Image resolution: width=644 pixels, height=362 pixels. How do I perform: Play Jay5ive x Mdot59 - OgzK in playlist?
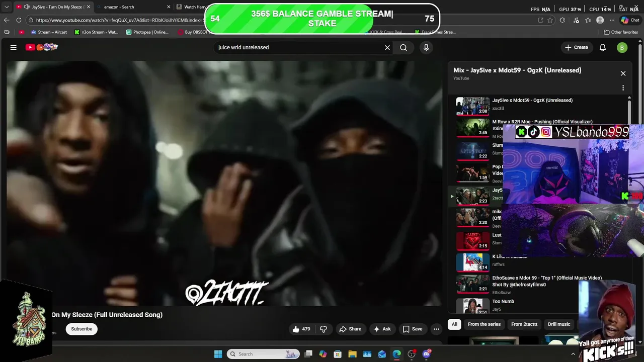[x=538, y=106]
